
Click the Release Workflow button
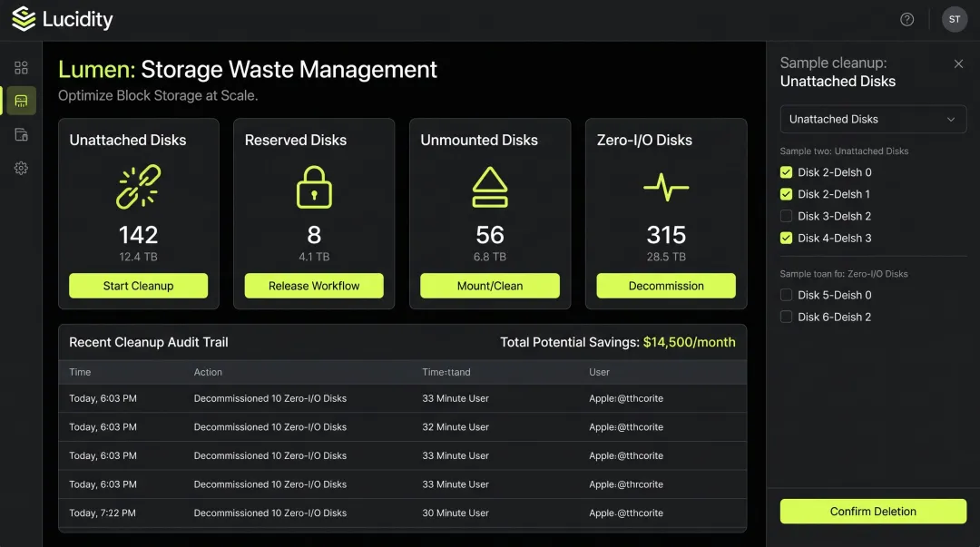click(314, 286)
